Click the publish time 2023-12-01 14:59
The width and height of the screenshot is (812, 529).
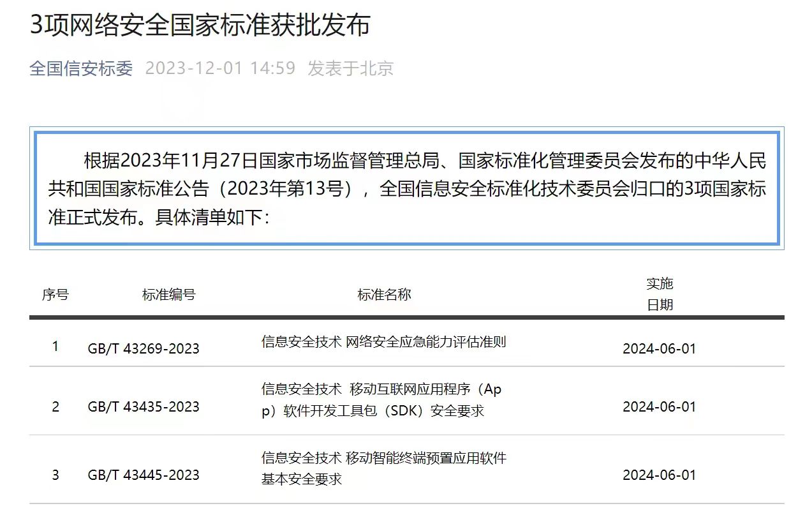(221, 68)
